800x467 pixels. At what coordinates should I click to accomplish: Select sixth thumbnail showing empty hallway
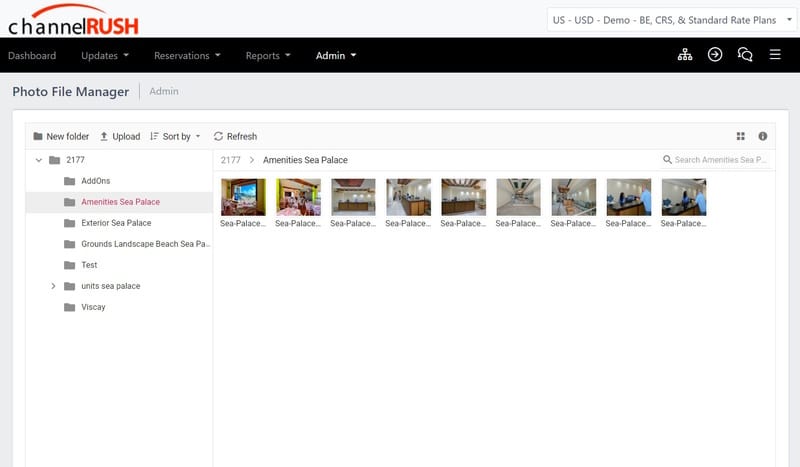pyautogui.click(x=518, y=197)
